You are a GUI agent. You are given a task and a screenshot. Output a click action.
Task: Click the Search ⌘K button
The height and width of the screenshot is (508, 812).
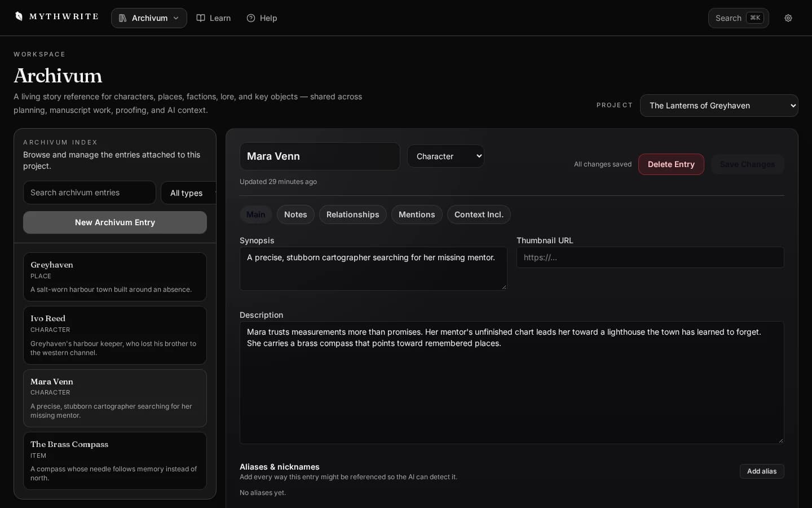point(739,18)
